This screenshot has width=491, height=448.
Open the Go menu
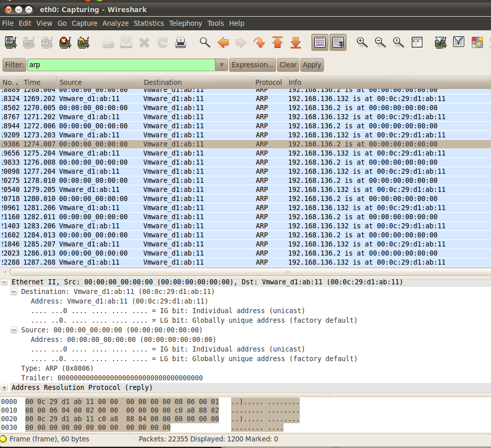[x=62, y=23]
